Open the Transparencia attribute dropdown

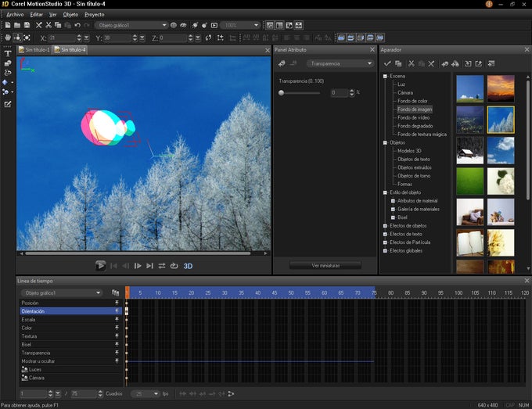pyautogui.click(x=341, y=63)
